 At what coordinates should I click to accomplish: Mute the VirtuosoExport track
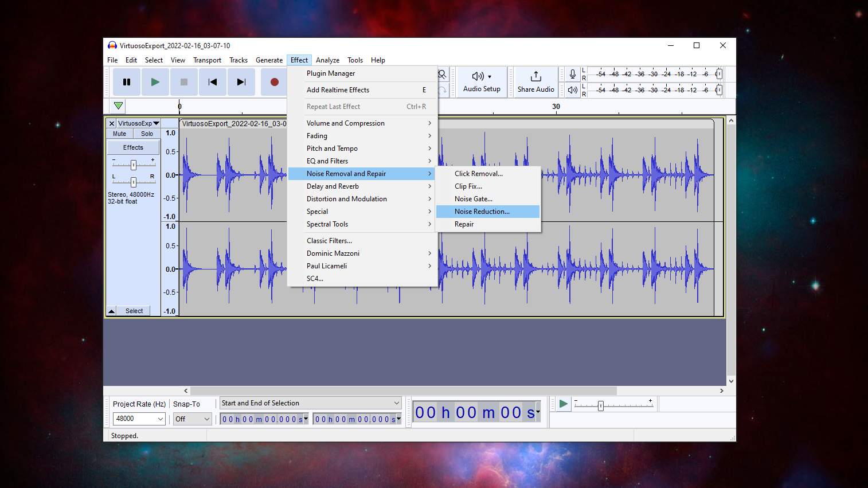[x=119, y=133]
